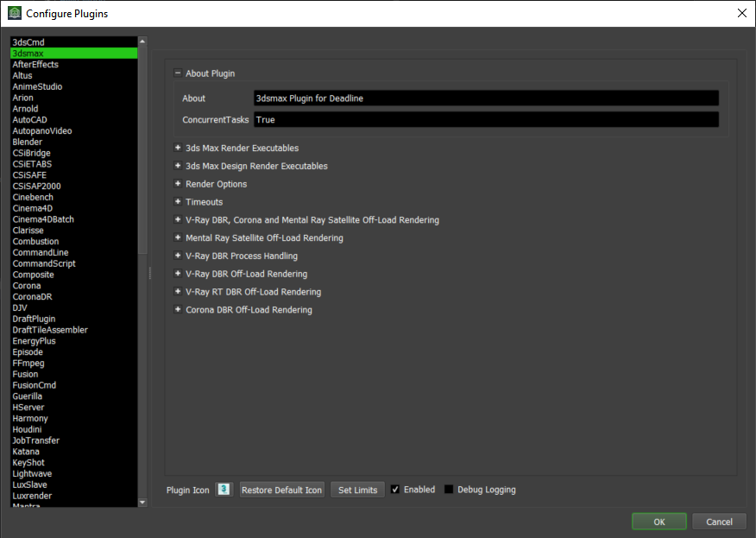Select Arion in the plugin list
Viewport: 756px width, 538px height.
coord(73,98)
